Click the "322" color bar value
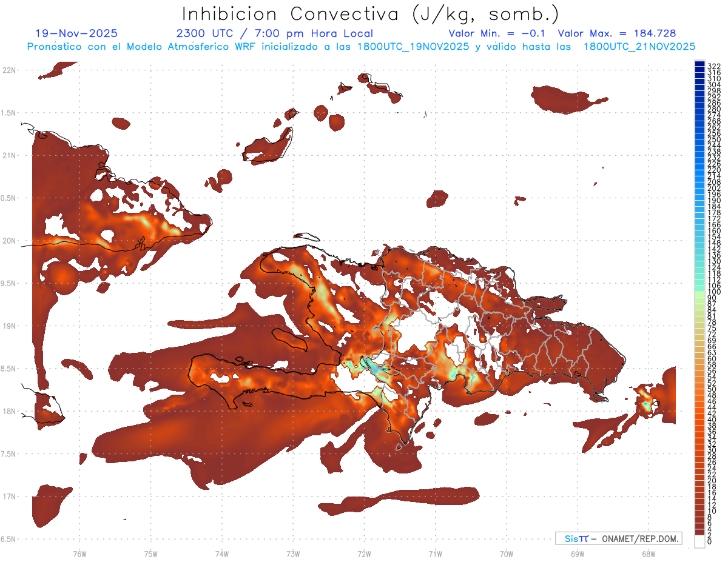This screenshot has width=728, height=562. pyautogui.click(x=714, y=65)
